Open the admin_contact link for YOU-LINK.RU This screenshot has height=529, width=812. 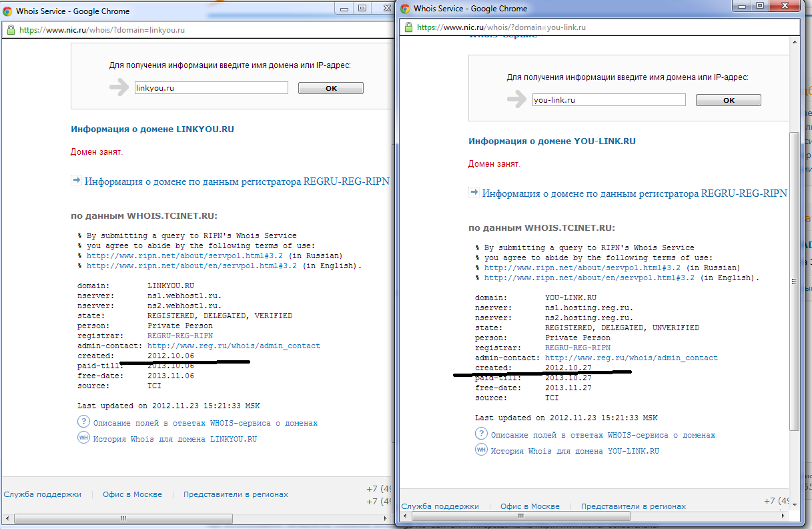[631, 358]
